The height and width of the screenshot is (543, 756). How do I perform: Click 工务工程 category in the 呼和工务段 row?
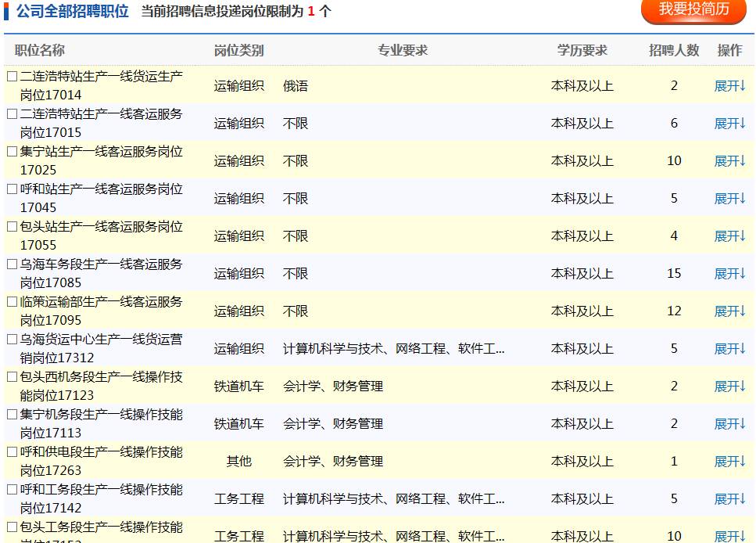click(x=238, y=499)
